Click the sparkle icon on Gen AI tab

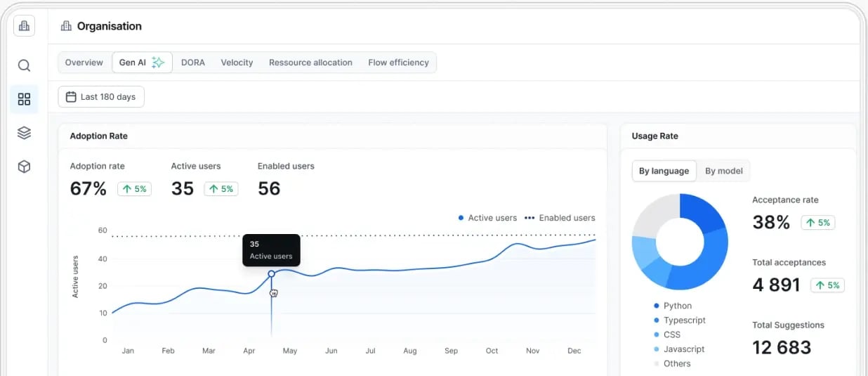[158, 63]
